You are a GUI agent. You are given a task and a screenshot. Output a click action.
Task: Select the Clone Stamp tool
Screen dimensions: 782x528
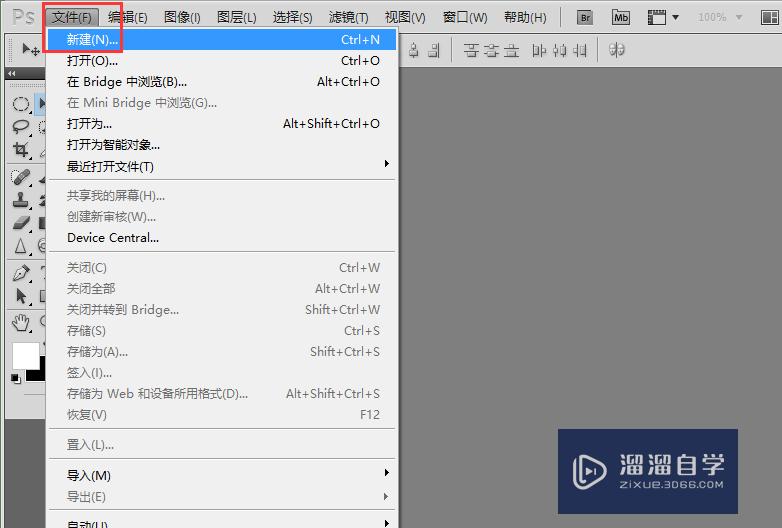(x=21, y=200)
